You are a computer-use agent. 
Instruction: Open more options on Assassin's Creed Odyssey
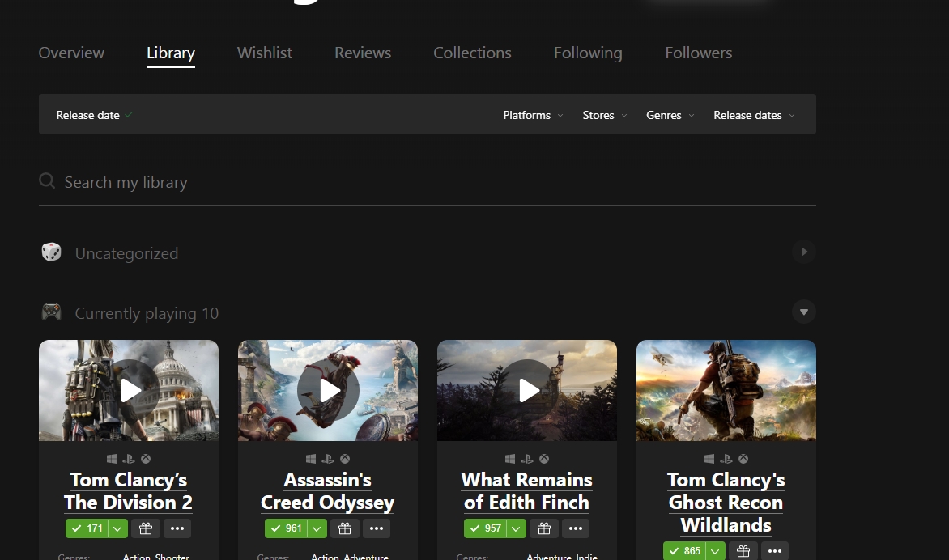(x=377, y=528)
